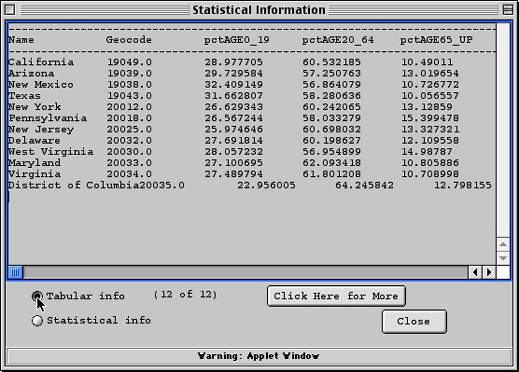Click the horizontal scrollbar right arrow

(x=489, y=272)
